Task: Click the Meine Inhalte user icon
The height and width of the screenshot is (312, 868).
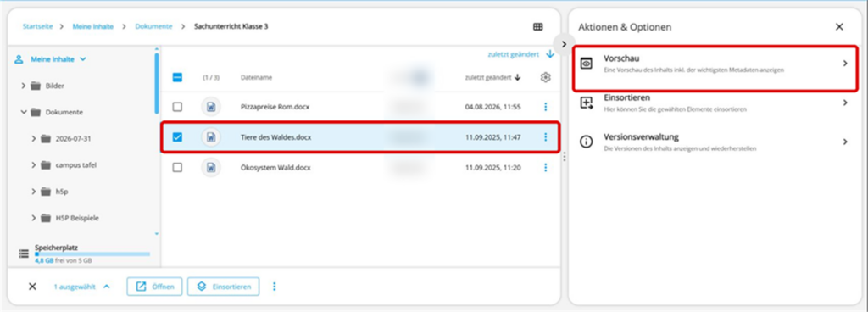Action: [x=19, y=59]
